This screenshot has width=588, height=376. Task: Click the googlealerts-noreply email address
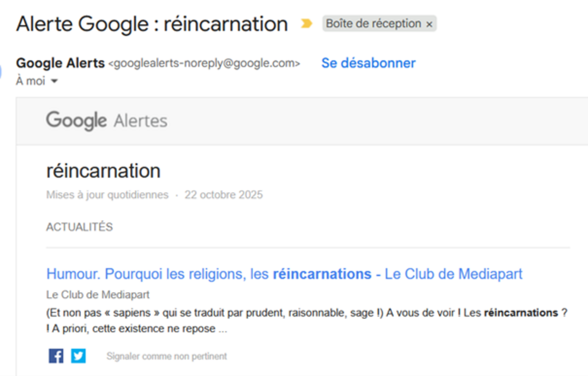click(204, 64)
